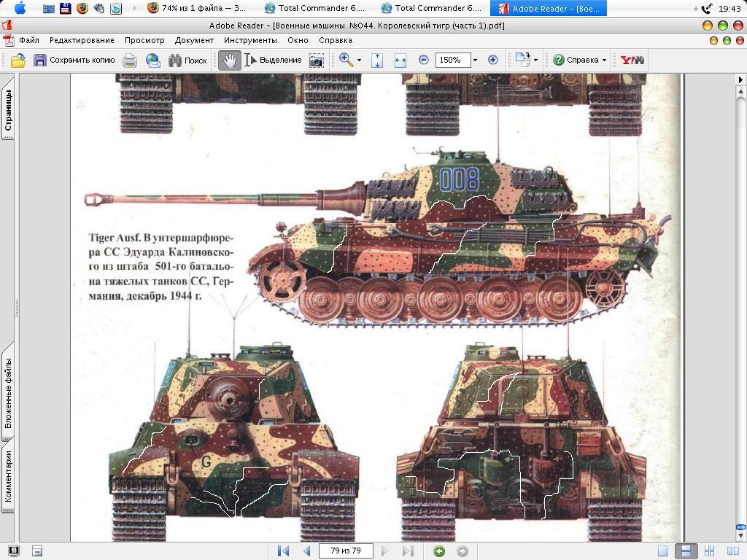The height and width of the screenshot is (560, 747).
Task: Open the Инструменты menu
Action: [250, 41]
